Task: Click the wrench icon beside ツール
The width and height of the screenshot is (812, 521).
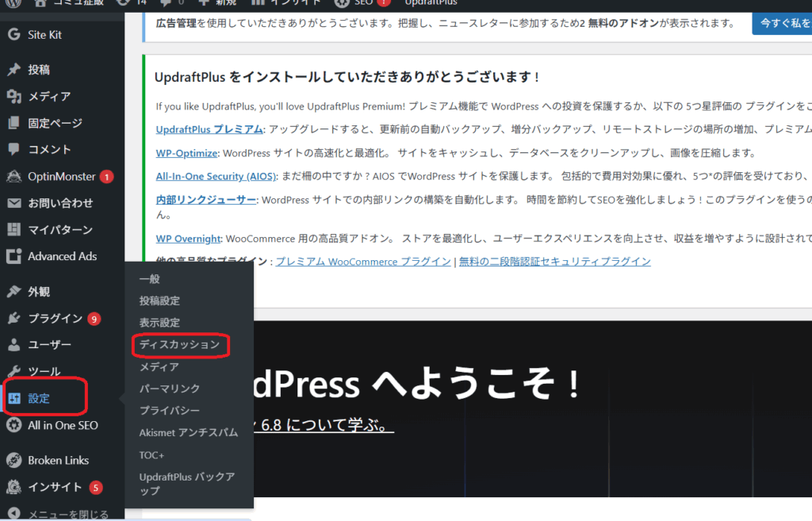Action: pyautogui.click(x=14, y=371)
